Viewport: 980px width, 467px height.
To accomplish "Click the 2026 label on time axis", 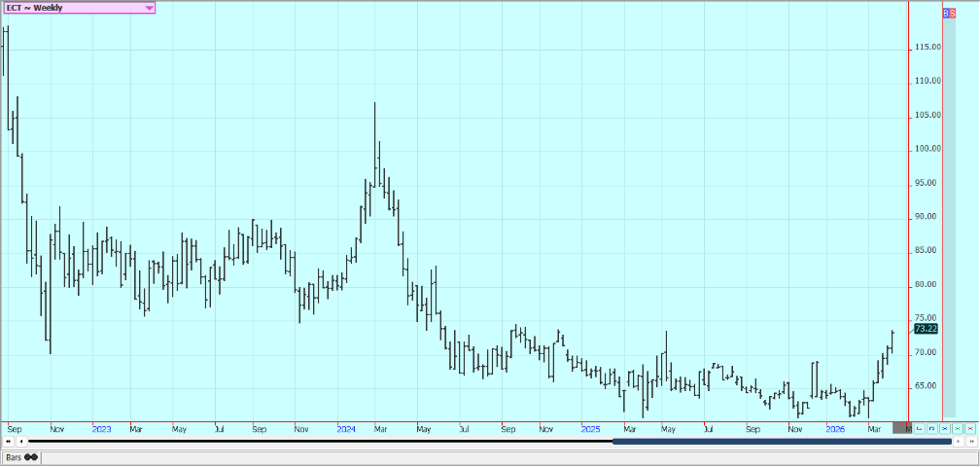I will (x=834, y=428).
